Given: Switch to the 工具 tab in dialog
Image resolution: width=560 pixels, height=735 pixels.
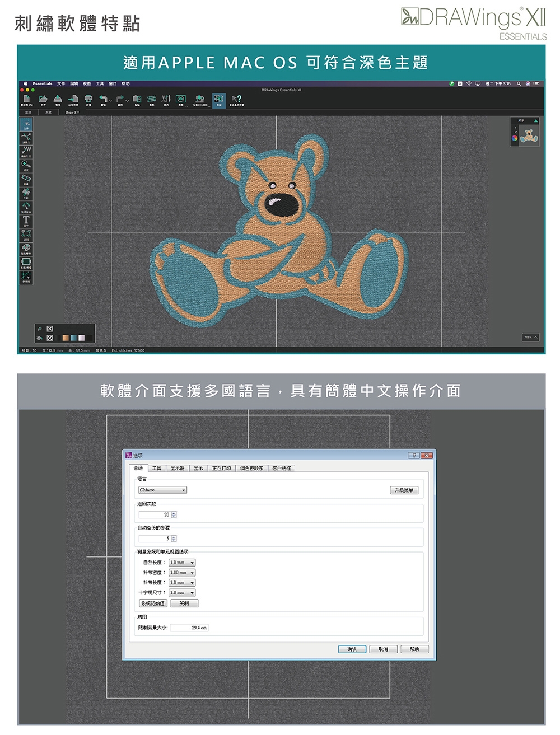Looking at the screenshot, I should pyautogui.click(x=157, y=469).
